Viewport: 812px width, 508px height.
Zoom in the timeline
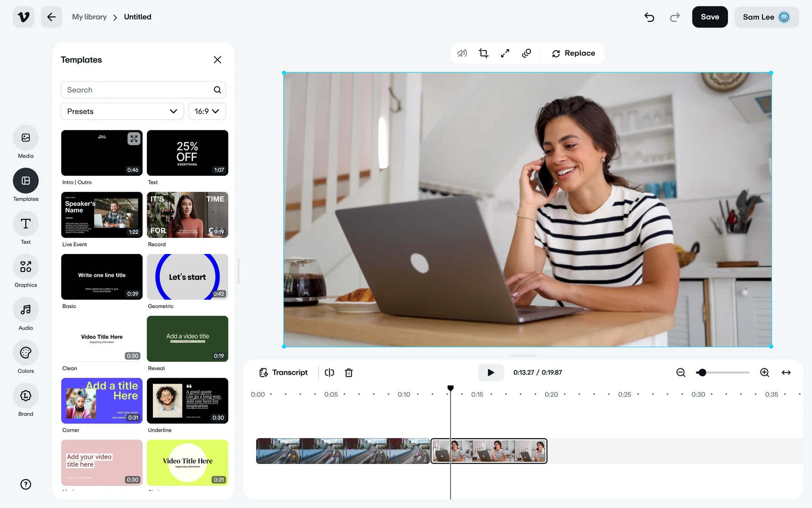tap(764, 373)
